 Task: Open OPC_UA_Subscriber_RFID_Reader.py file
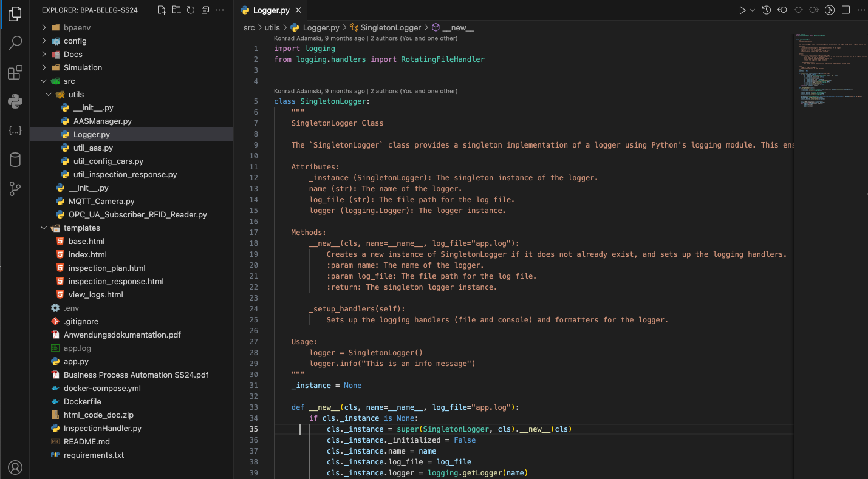pyautogui.click(x=131, y=214)
